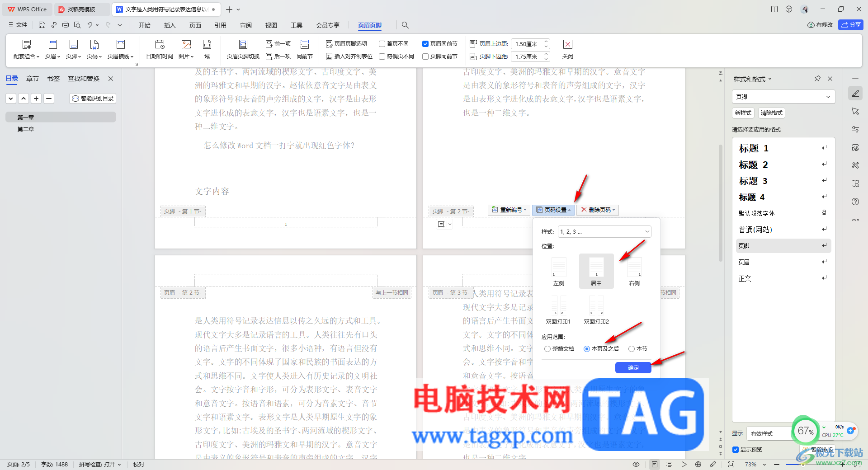The height and width of the screenshot is (470, 868).
Task: Open the search magnifier icon
Action: coord(405,25)
